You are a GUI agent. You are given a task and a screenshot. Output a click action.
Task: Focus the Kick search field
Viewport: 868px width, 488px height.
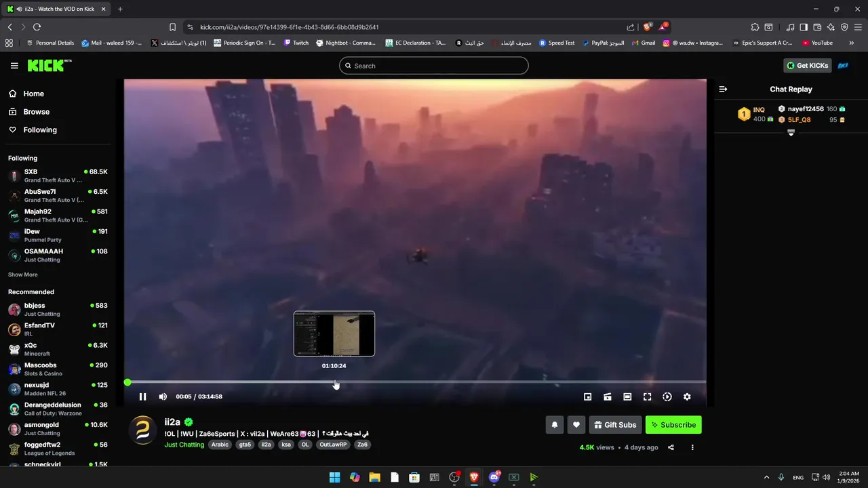(434, 66)
